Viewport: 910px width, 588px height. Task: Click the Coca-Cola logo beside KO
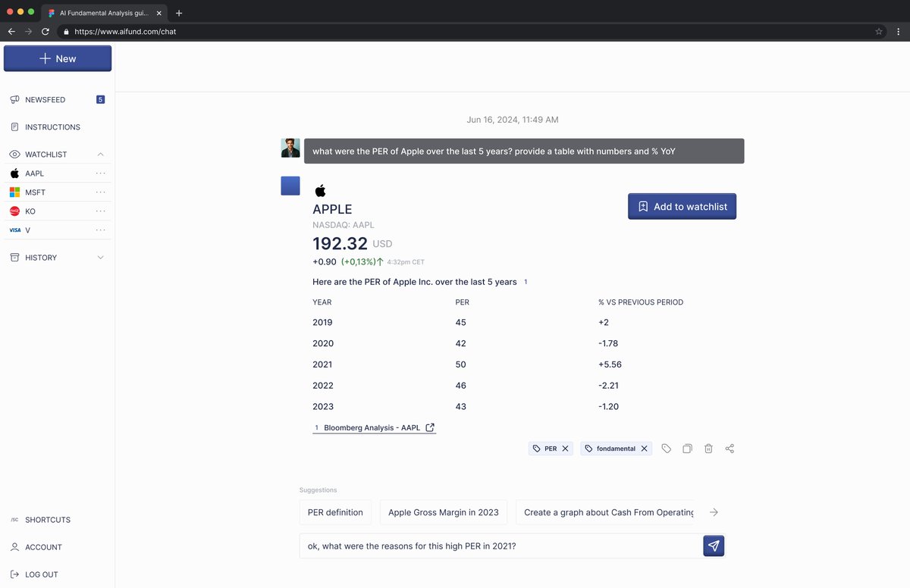pos(14,211)
